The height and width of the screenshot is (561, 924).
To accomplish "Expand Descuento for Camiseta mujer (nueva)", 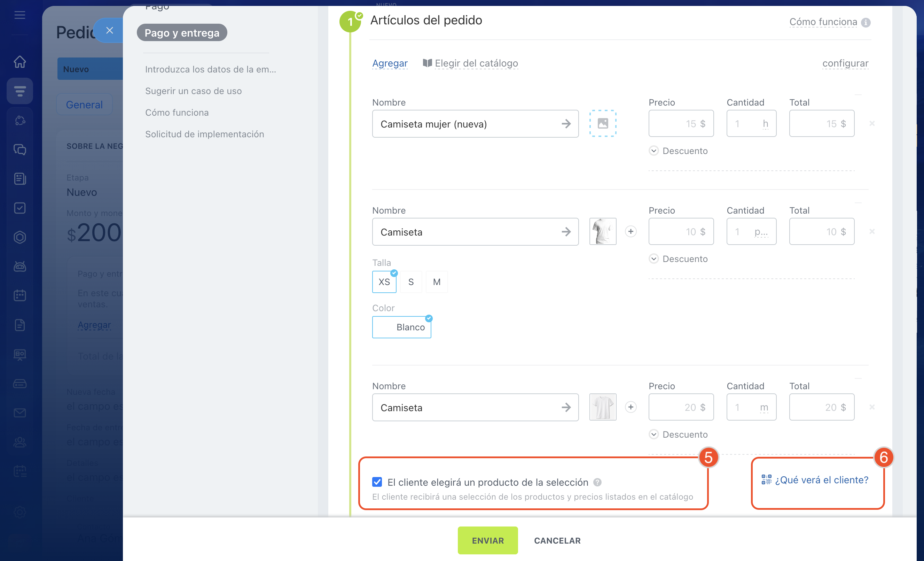I will pos(653,151).
